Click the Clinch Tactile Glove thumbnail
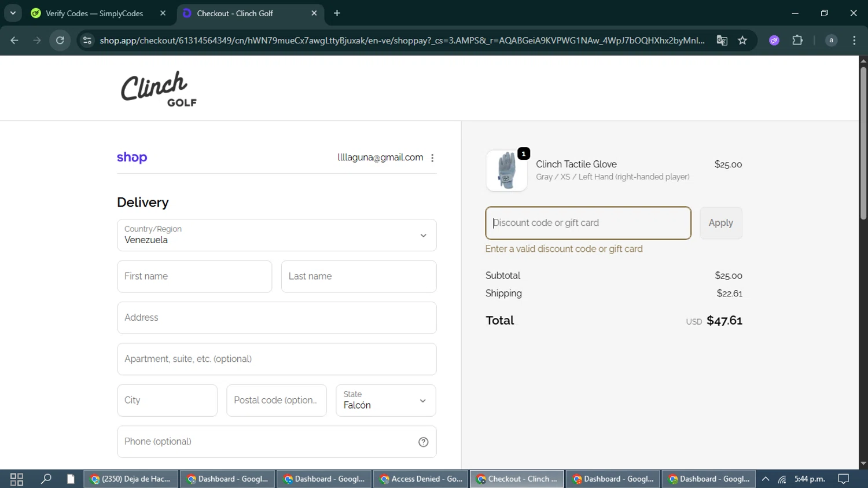The height and width of the screenshot is (488, 868). [507, 171]
